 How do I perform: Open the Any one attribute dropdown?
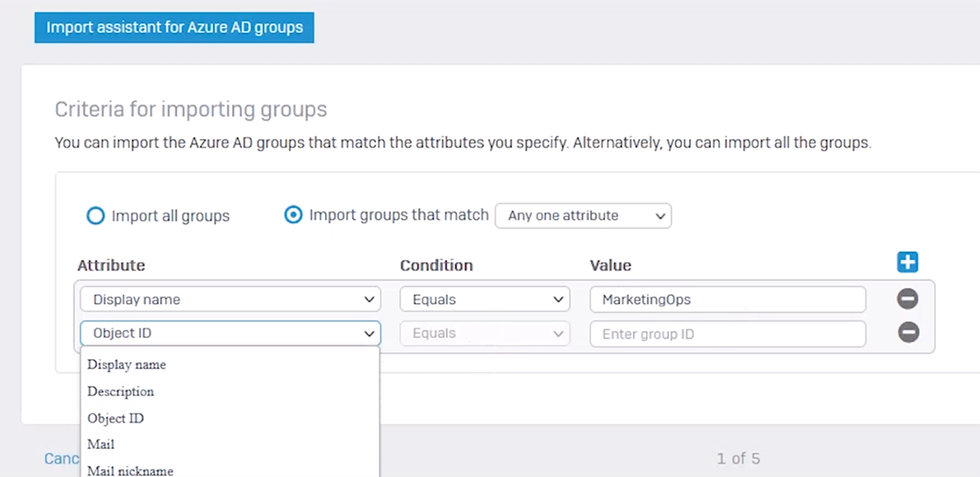(x=583, y=216)
